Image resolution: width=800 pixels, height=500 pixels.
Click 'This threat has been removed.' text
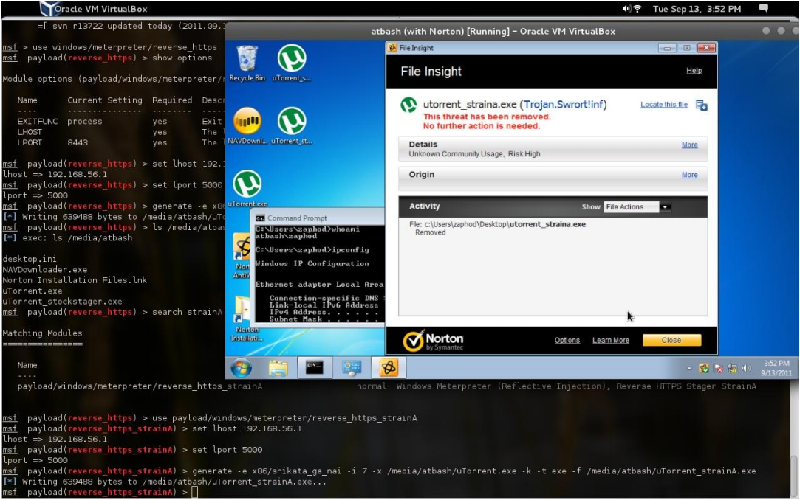pyautogui.click(x=487, y=117)
